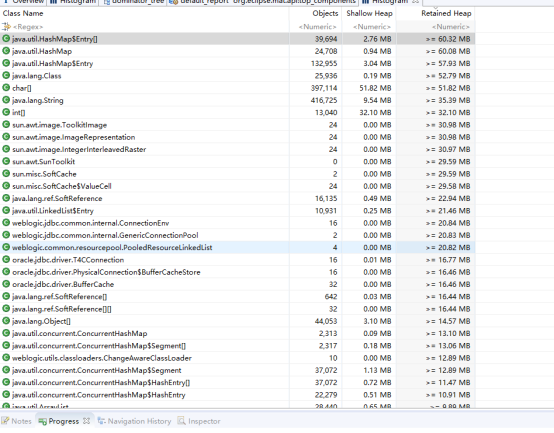
Task: Select the sun.awt.image.IntegerInterleavedRaster row
Action: point(237,149)
